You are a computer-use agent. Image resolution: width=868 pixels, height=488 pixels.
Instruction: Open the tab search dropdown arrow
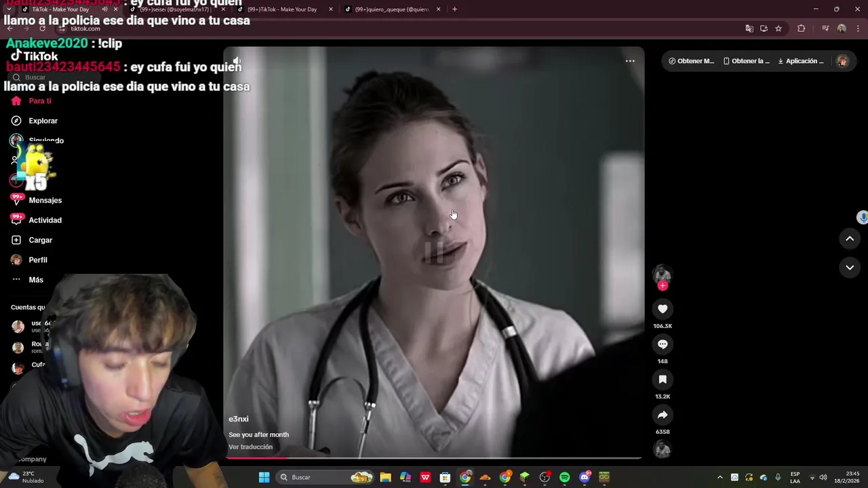9,9
